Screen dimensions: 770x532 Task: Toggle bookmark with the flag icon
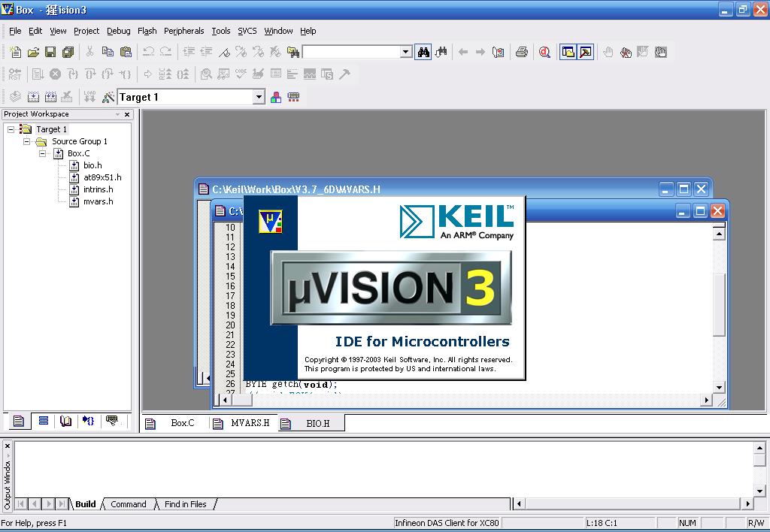tap(224, 52)
